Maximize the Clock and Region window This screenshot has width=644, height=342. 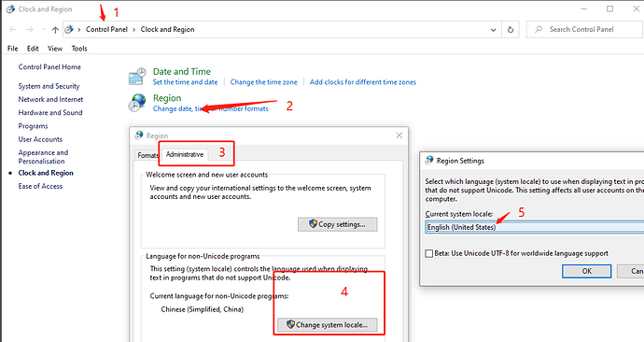tap(609, 8)
